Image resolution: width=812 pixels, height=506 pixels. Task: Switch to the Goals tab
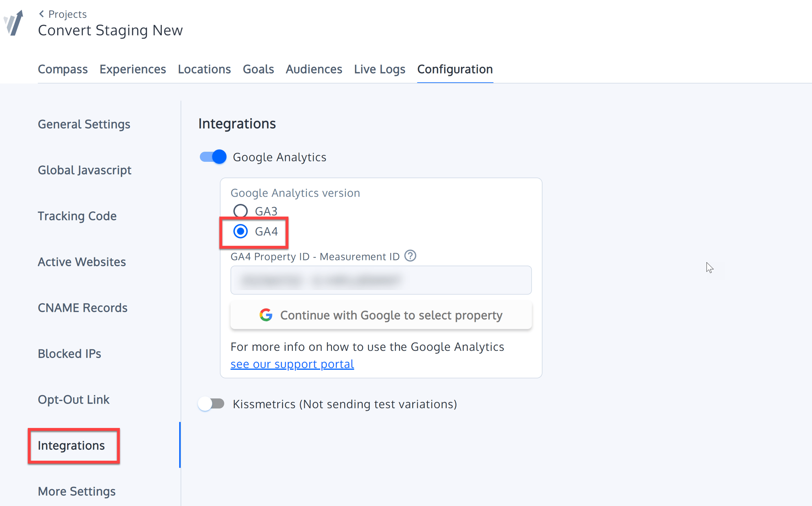pyautogui.click(x=258, y=69)
